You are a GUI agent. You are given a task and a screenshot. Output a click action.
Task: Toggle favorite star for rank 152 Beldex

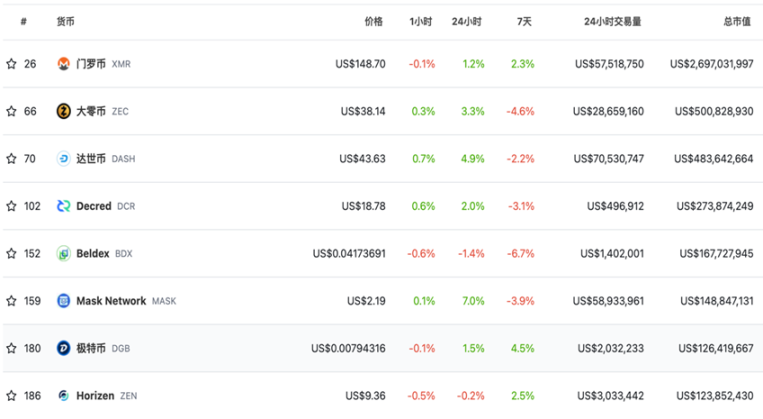tap(11, 254)
